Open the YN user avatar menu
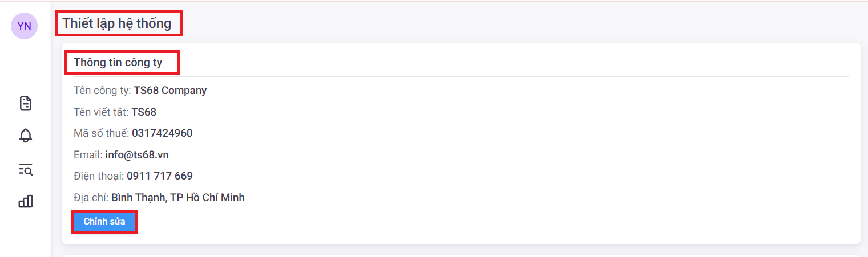Viewport: 868px width, 257px height. pyautogui.click(x=24, y=26)
